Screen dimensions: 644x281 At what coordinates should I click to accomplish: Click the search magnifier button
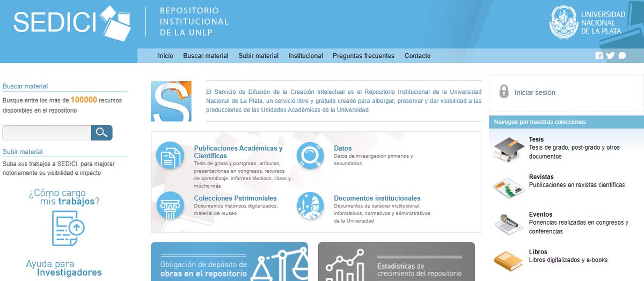coord(101,132)
